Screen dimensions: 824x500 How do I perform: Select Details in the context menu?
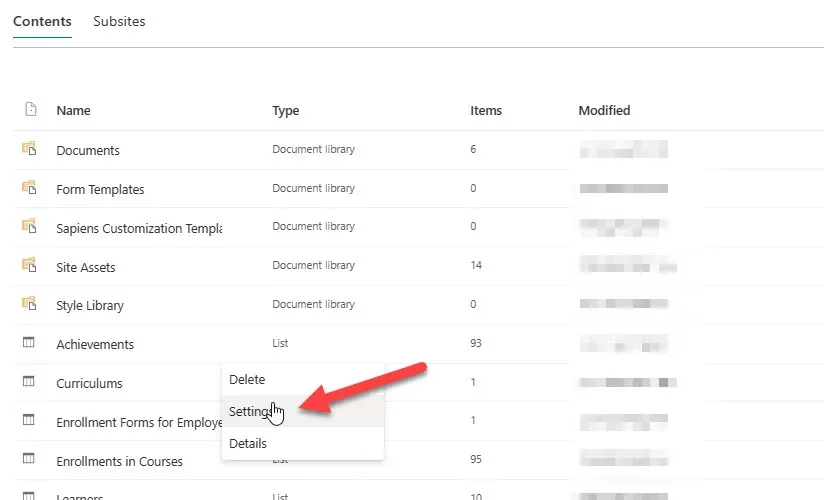tap(248, 443)
